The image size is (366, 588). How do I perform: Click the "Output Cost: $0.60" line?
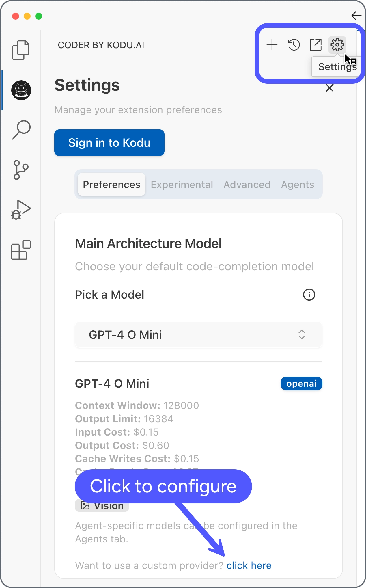pyautogui.click(x=122, y=445)
